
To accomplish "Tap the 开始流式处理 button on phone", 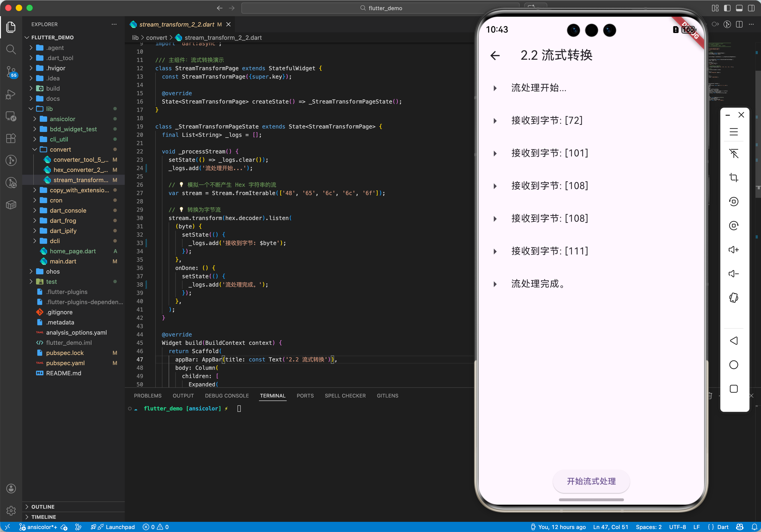I will point(591,481).
